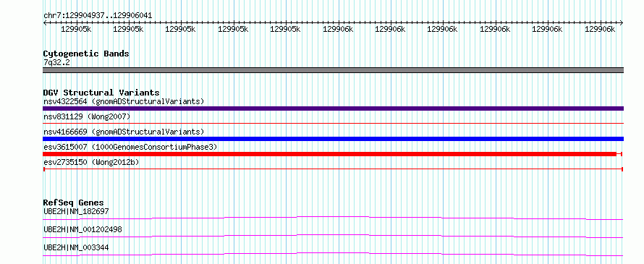Select the nsv831129 Wong2007 thin red line

click(333, 123)
